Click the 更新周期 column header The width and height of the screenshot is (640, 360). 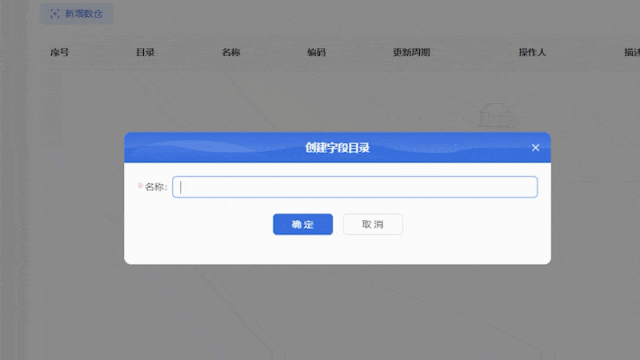click(x=411, y=52)
